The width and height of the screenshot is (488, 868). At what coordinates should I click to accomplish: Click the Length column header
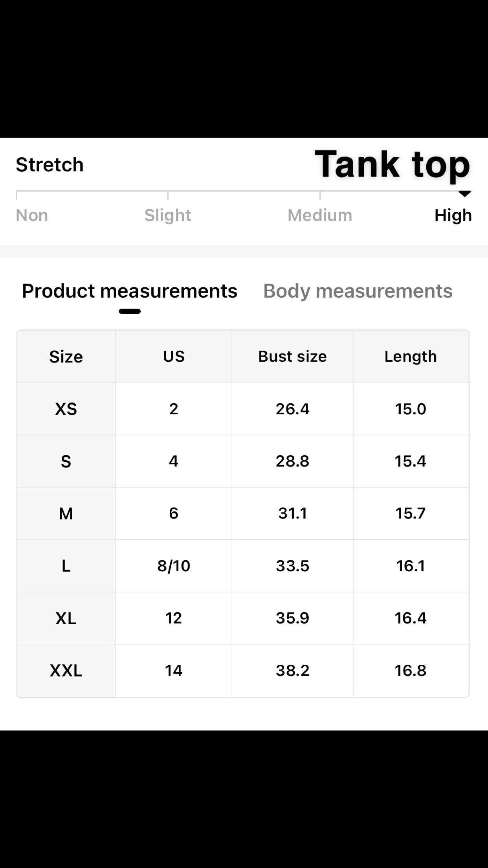click(411, 357)
